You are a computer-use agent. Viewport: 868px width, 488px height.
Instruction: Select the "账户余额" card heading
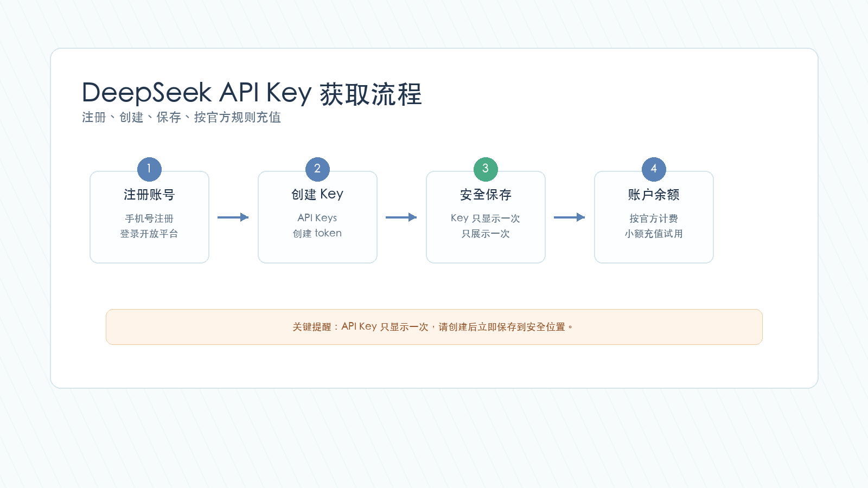(654, 195)
